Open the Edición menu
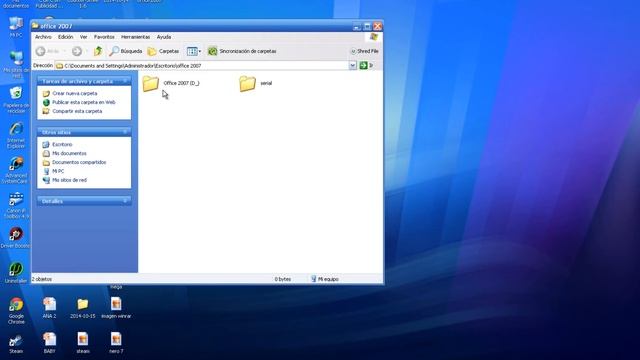 click(65, 37)
